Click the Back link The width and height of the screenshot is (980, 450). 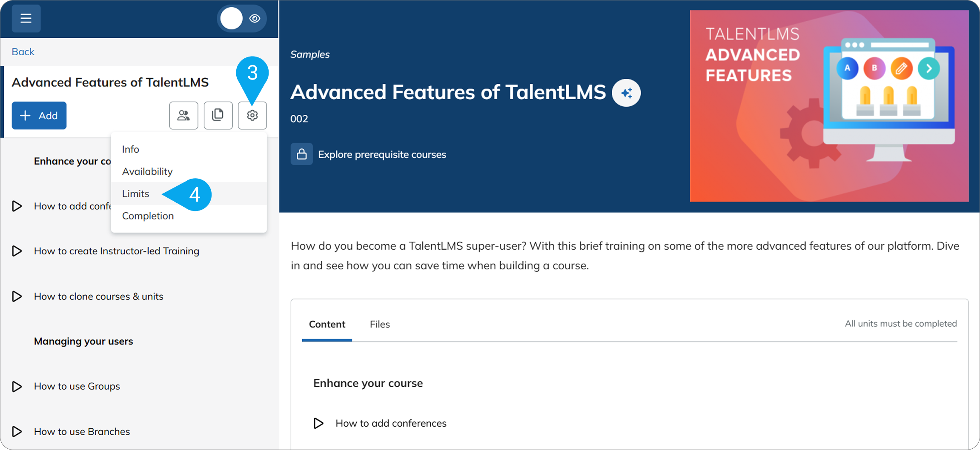pos(23,52)
